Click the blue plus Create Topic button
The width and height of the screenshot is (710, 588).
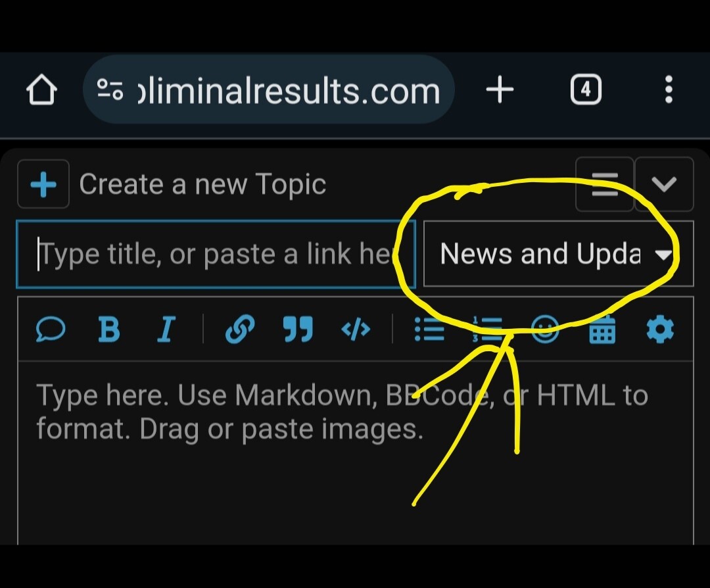pos(43,184)
